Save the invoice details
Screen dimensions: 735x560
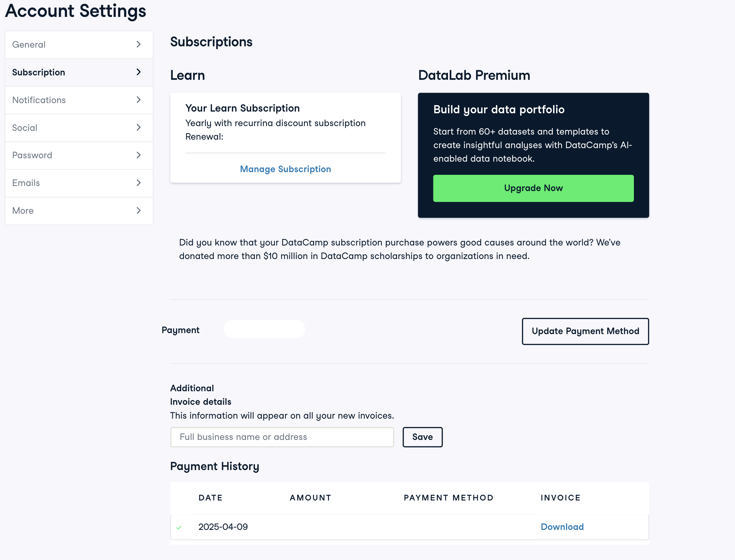[x=422, y=437]
